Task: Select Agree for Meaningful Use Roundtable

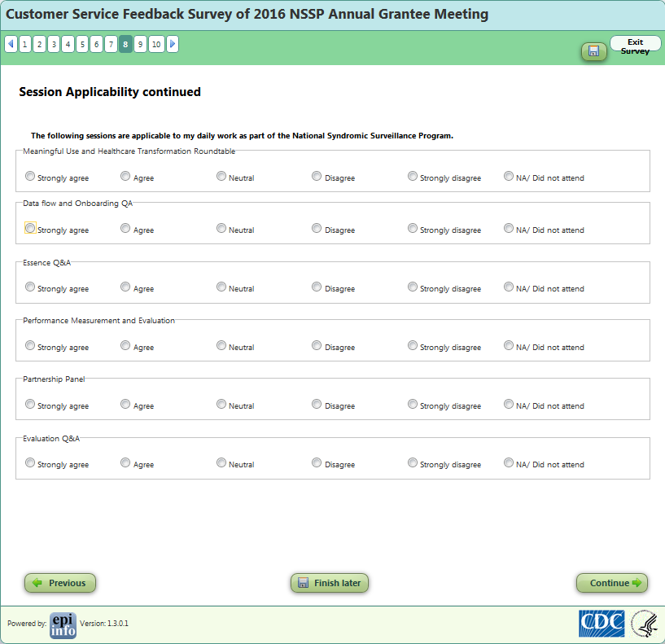Action: pyautogui.click(x=125, y=176)
